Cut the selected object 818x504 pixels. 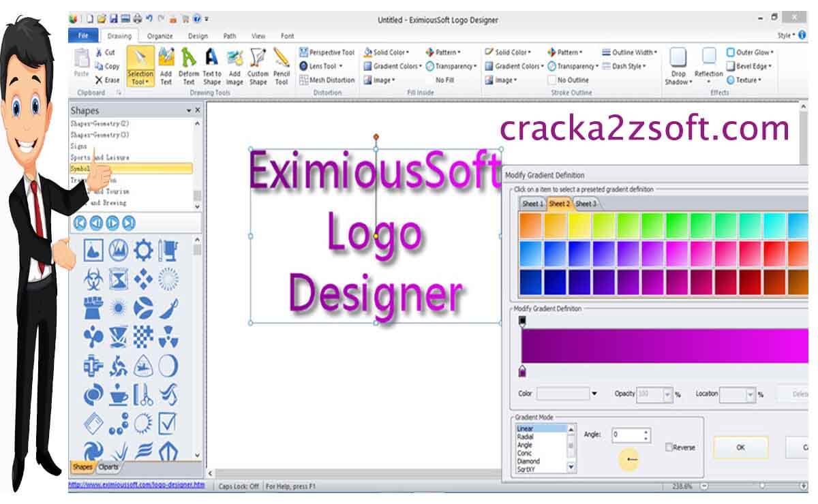[x=106, y=52]
